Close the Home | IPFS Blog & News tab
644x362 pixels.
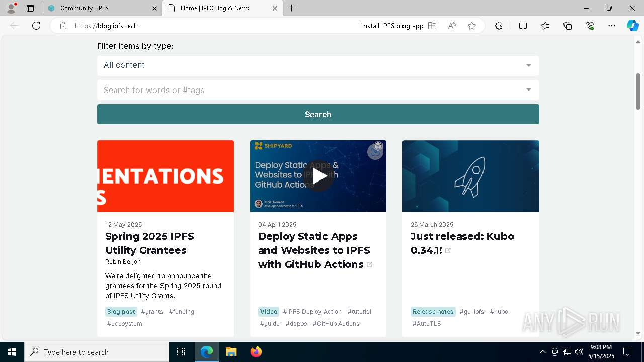tap(275, 8)
